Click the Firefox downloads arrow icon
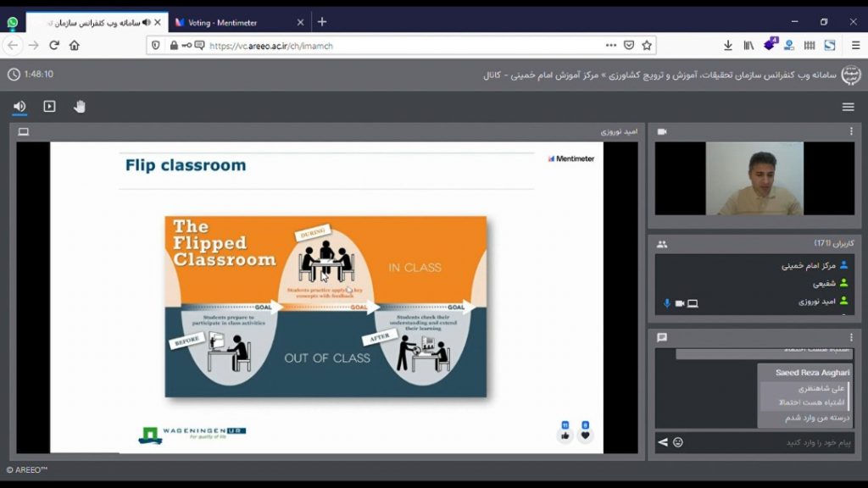 (x=727, y=46)
